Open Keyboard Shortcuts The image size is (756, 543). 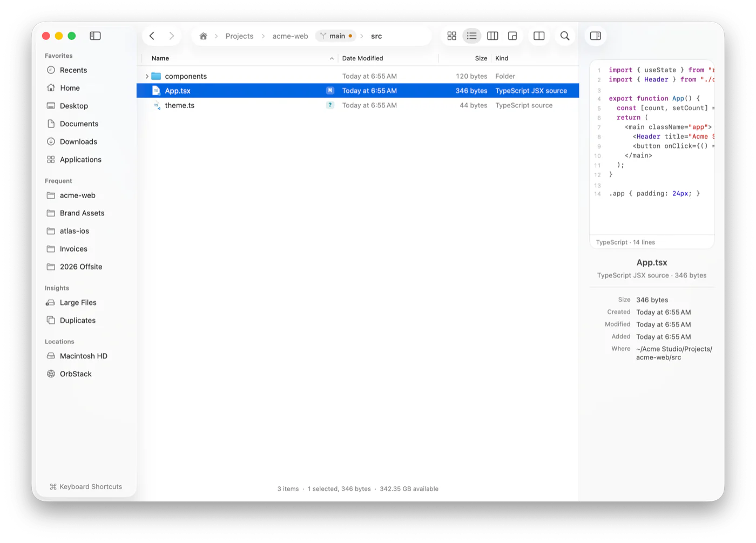point(86,487)
